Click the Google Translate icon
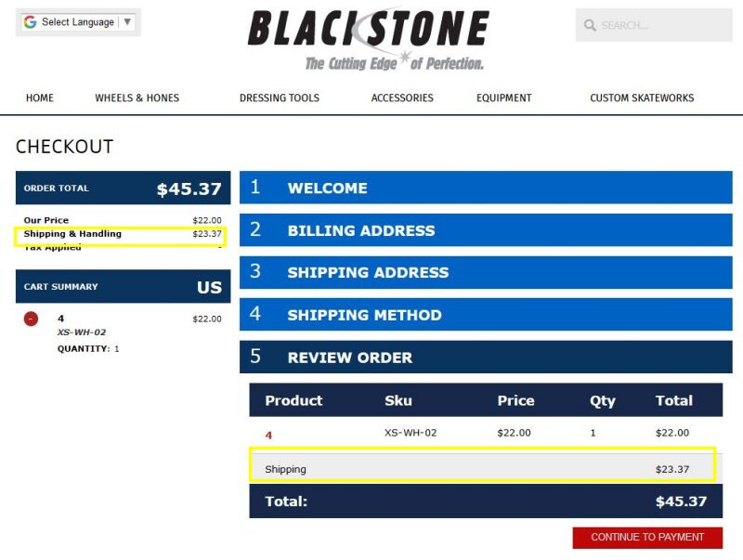743x560 pixels. 31,21
